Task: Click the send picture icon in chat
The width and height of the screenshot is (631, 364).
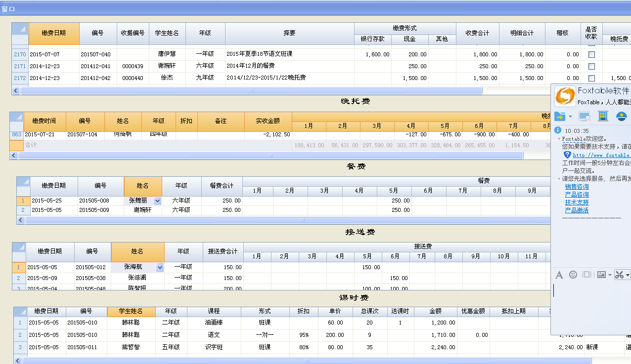Action: (601, 275)
